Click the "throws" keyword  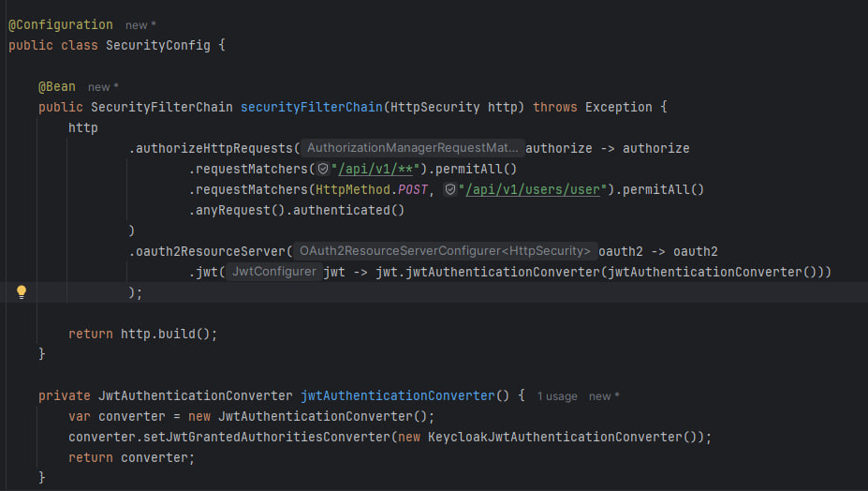[554, 107]
